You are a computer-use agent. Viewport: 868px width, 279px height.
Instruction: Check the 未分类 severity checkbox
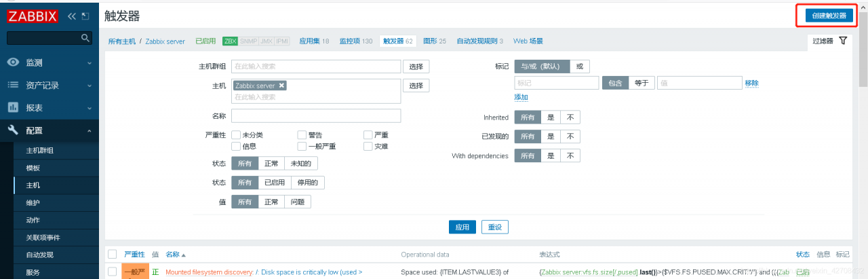[236, 135]
